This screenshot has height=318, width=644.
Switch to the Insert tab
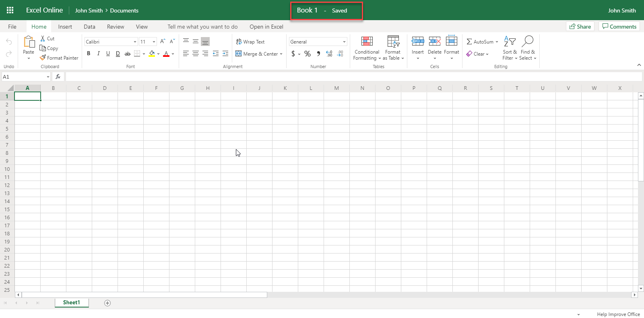coord(65,27)
